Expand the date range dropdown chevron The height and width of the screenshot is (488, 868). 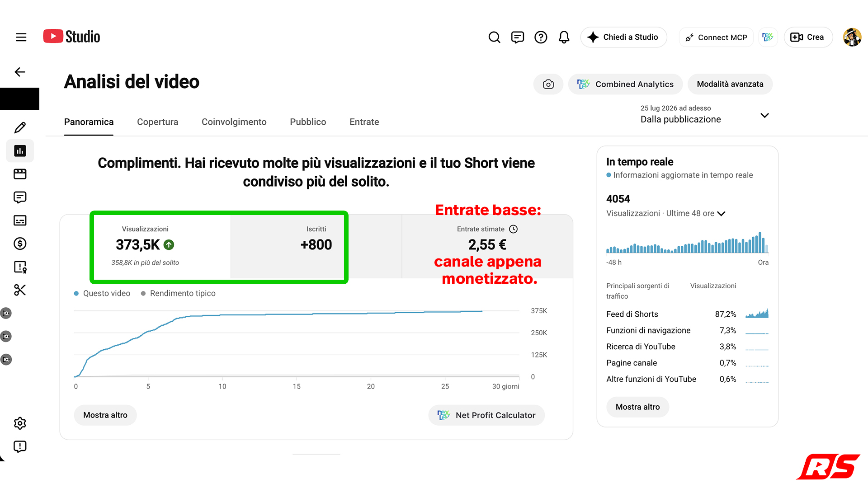764,115
